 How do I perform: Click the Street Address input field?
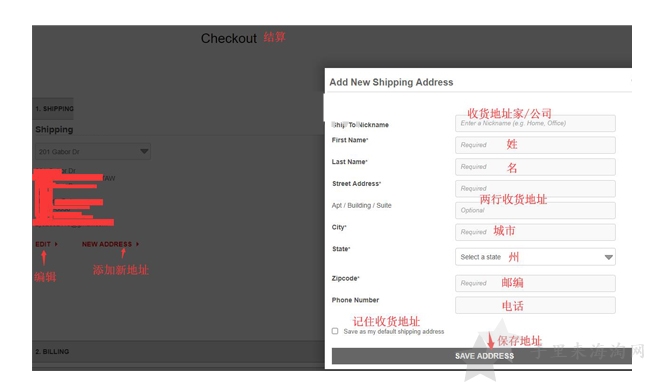[x=535, y=189]
